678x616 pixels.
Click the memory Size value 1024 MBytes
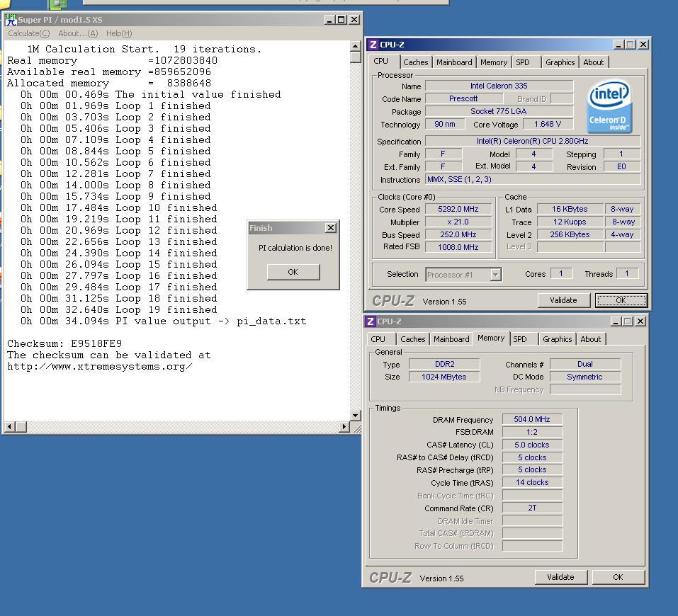tap(444, 377)
